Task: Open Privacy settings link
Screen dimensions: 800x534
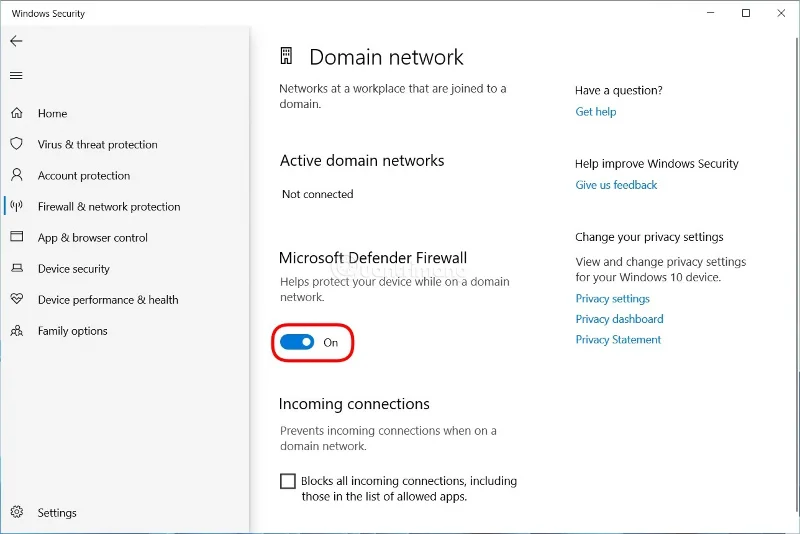Action: point(612,298)
